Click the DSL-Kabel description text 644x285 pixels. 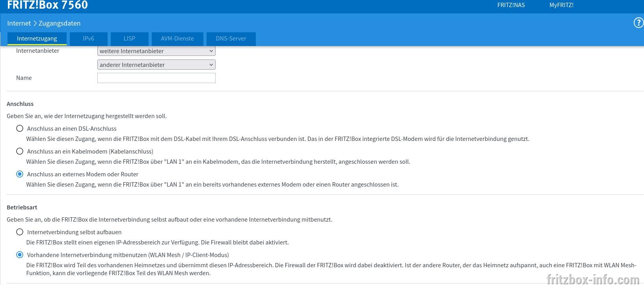coord(278,139)
